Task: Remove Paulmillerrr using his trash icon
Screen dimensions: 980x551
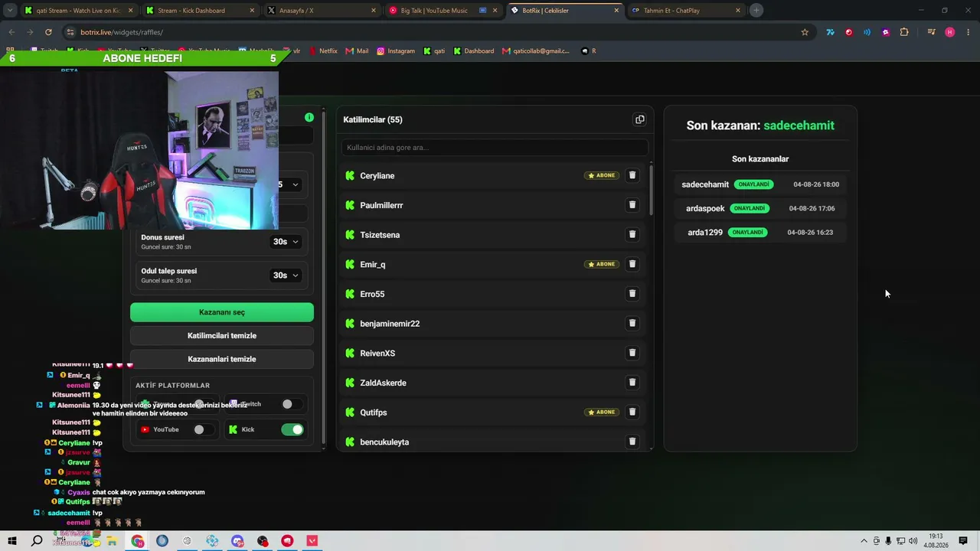Action: click(x=632, y=205)
